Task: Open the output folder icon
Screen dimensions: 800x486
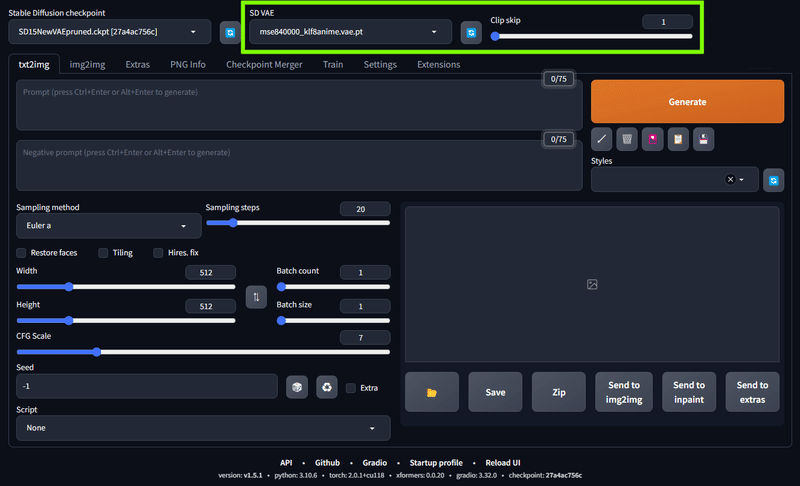Action: coord(432,392)
